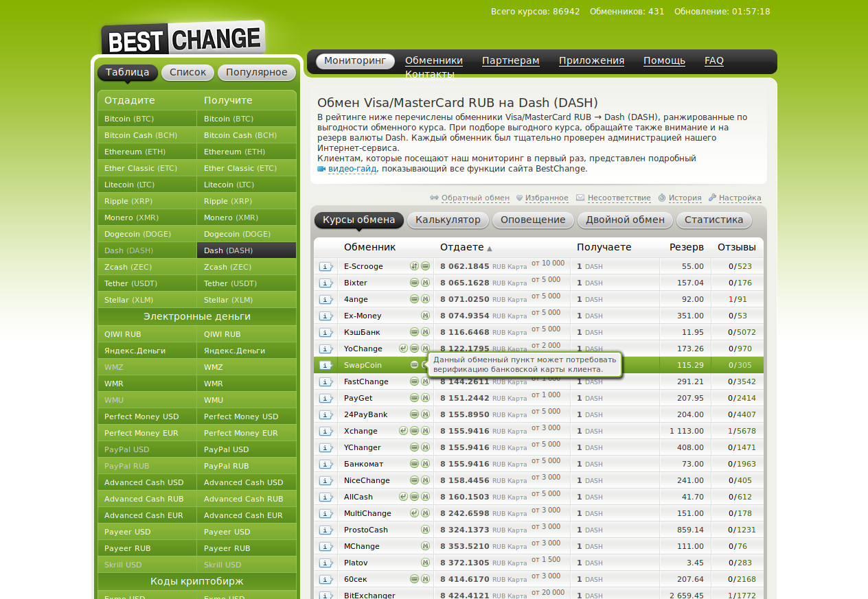Switch left panel to Список view
This screenshot has width=868, height=599.
click(187, 73)
